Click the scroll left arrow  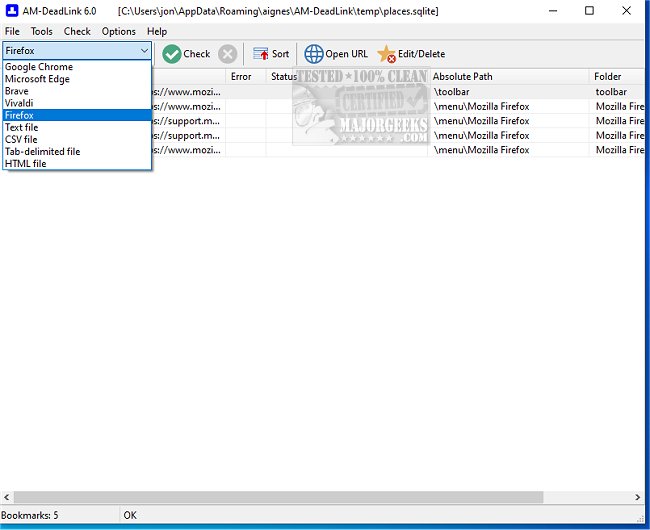(7, 497)
